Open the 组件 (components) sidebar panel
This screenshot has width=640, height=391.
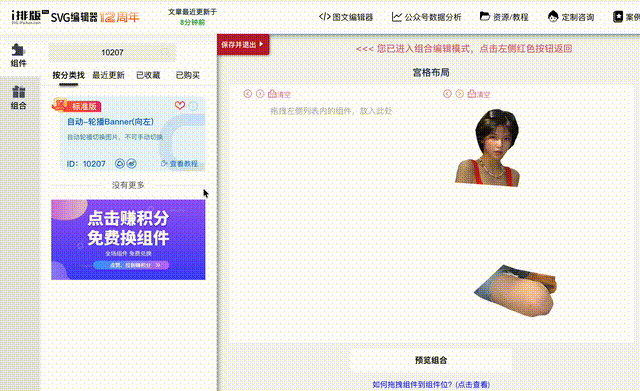[x=18, y=55]
